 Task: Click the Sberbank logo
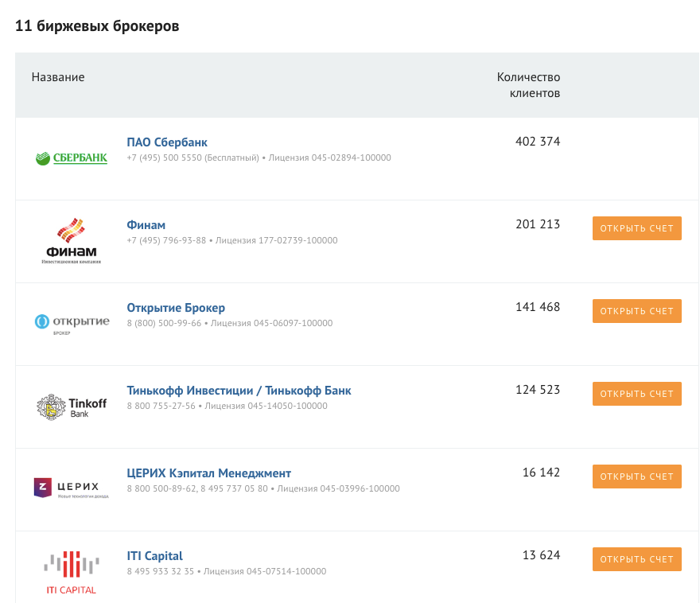pos(72,158)
